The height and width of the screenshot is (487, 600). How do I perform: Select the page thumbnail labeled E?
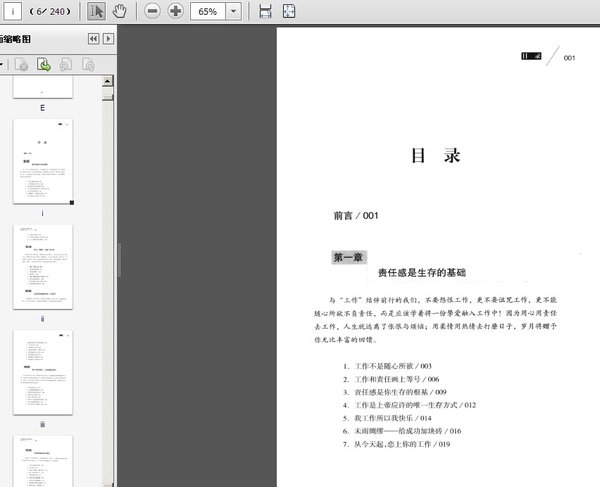(x=43, y=87)
